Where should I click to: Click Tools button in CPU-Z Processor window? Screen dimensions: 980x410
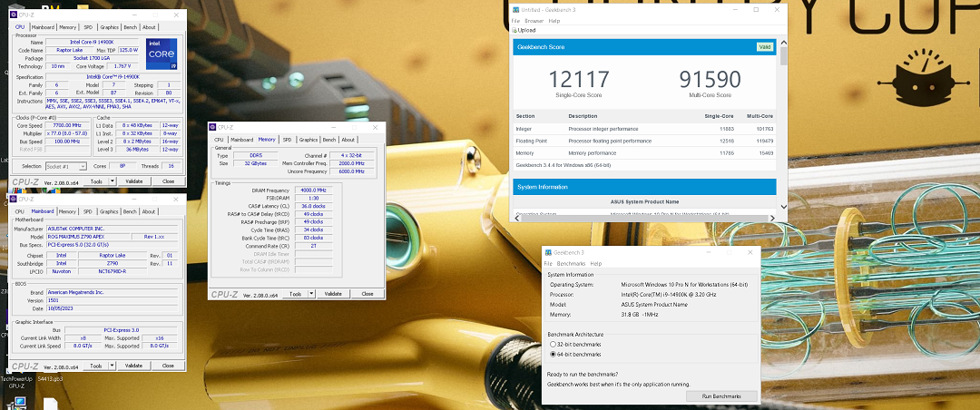click(96, 181)
